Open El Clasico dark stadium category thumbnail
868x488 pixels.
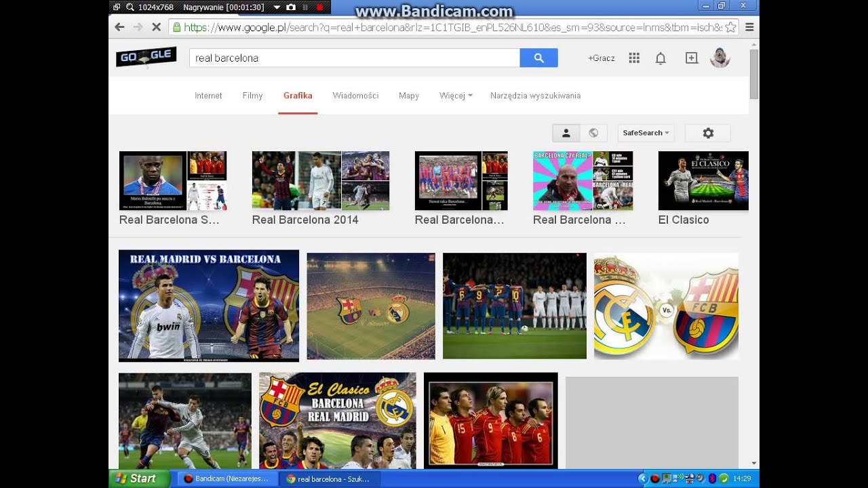tap(703, 181)
